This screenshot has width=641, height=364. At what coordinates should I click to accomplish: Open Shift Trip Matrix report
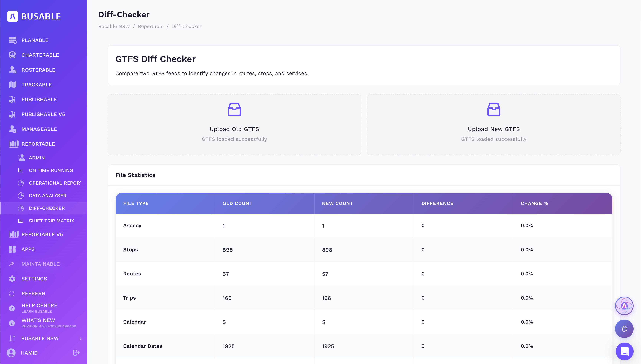(x=44, y=221)
